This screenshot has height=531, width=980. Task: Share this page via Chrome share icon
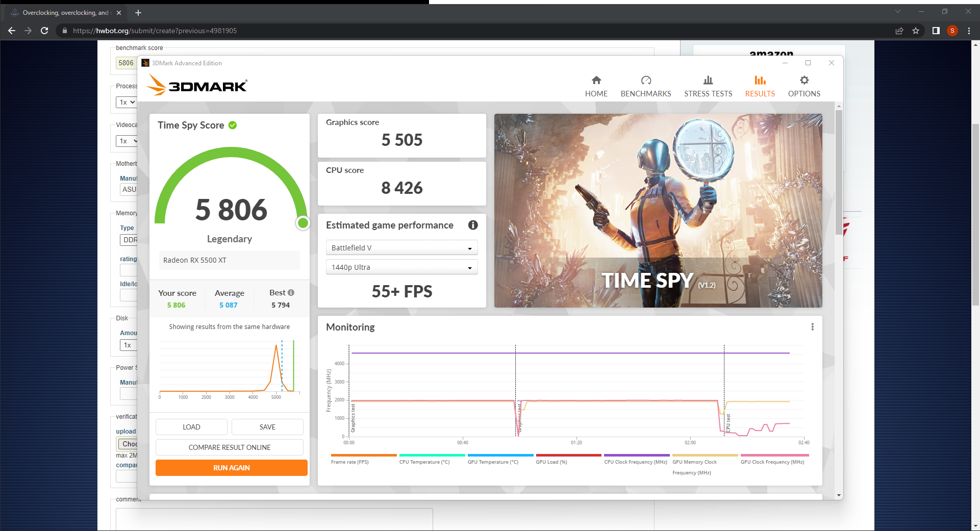[899, 31]
